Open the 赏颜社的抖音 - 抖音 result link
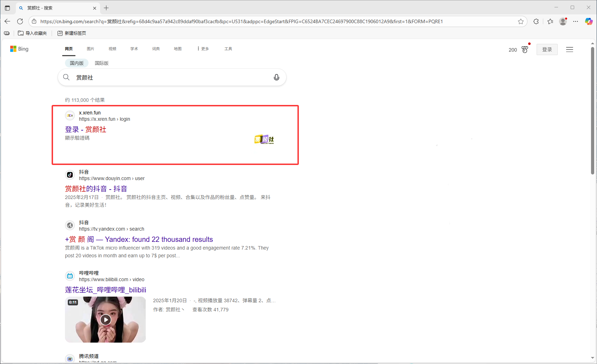 click(96, 189)
